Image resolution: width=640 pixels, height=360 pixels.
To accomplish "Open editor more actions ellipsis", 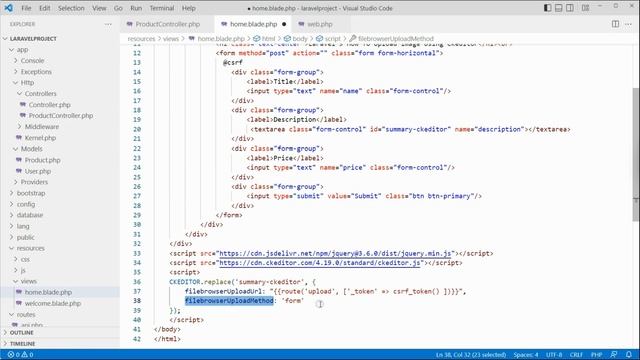I will click(x=628, y=24).
